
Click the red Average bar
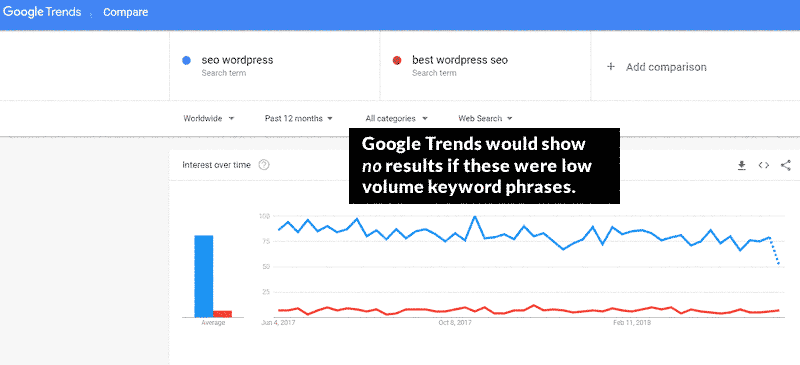[x=222, y=313]
